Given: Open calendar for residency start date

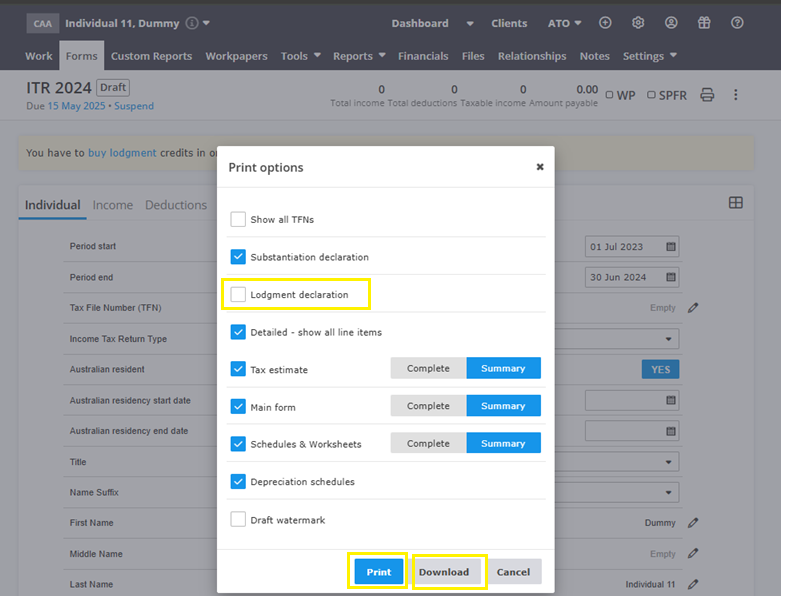Looking at the screenshot, I should pyautogui.click(x=671, y=400).
